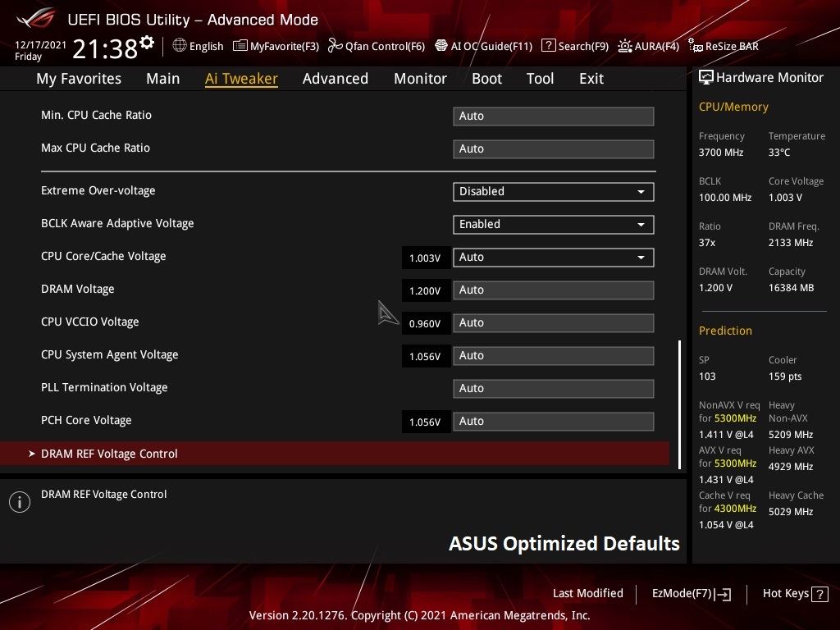
Task: Click the 159 pts cooler score
Action: pyautogui.click(x=785, y=376)
